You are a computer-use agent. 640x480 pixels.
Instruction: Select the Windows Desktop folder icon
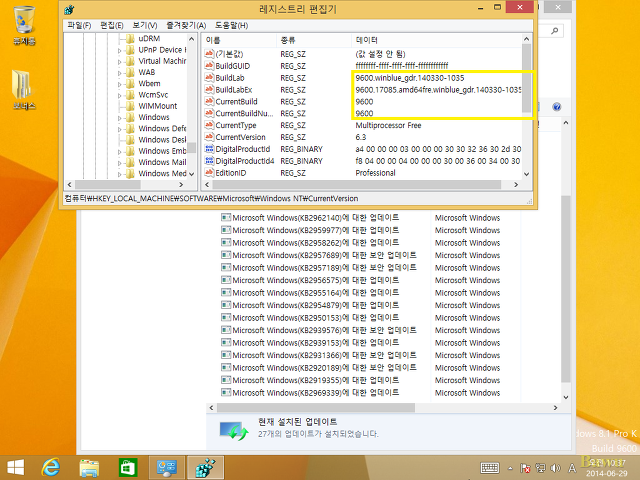point(130,140)
